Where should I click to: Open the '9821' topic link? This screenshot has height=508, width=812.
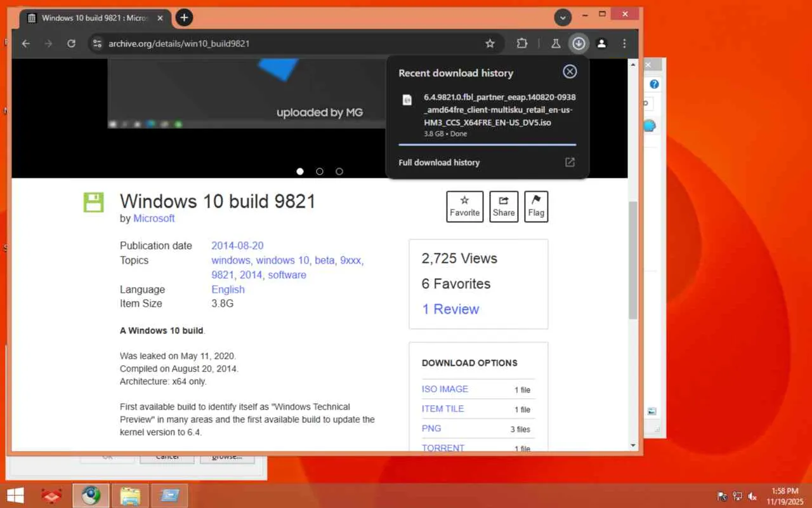click(223, 275)
